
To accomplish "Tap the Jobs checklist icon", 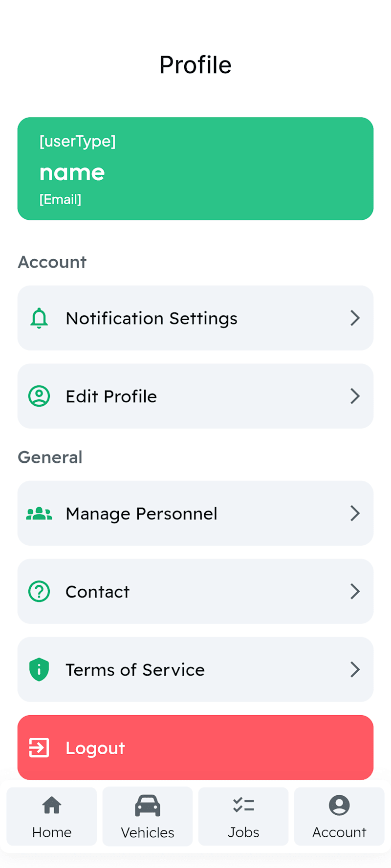I will point(243,805).
